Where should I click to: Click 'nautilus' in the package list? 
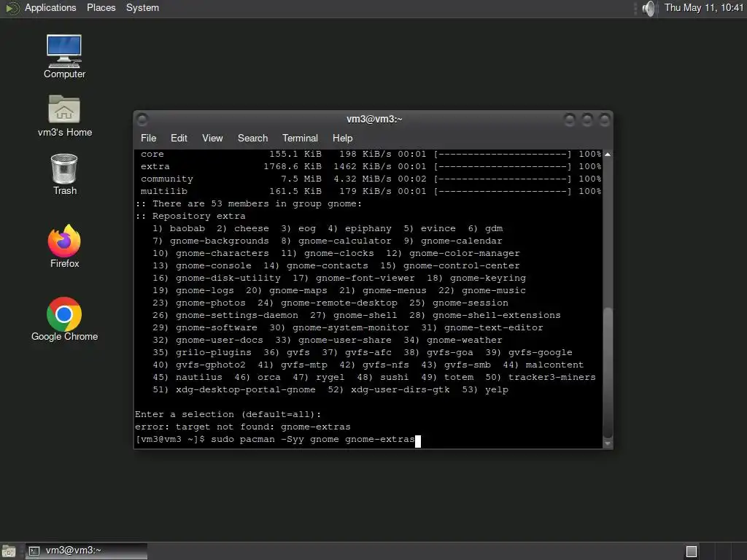(198, 377)
